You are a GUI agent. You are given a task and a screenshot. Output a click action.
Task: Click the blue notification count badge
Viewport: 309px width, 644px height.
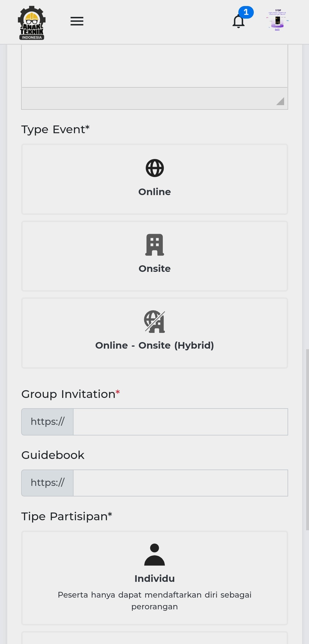coord(246,12)
